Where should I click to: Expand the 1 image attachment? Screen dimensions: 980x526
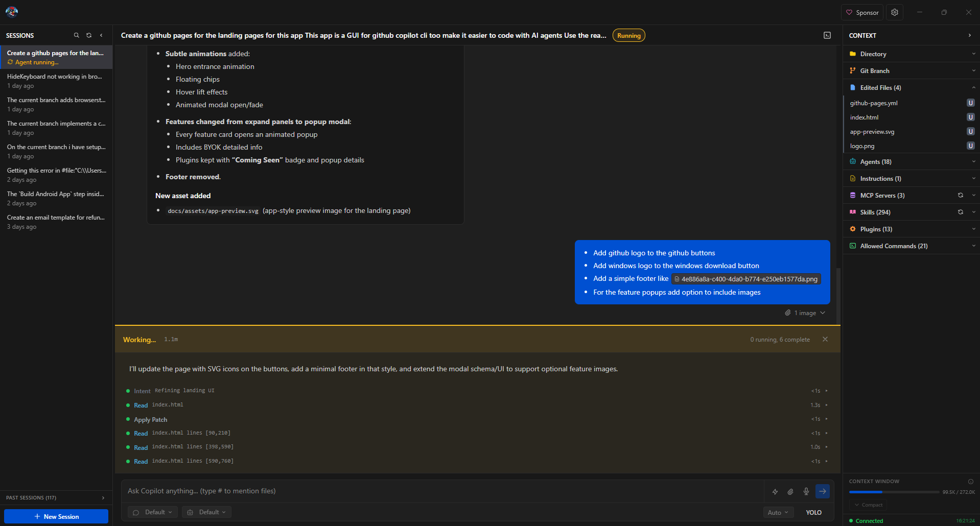point(805,313)
